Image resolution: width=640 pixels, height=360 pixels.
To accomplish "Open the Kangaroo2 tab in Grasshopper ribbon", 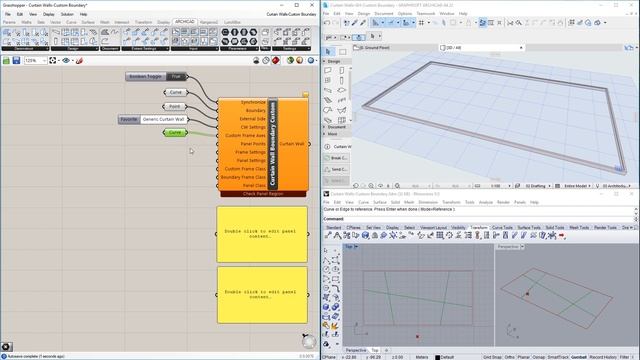I will [x=209, y=22].
